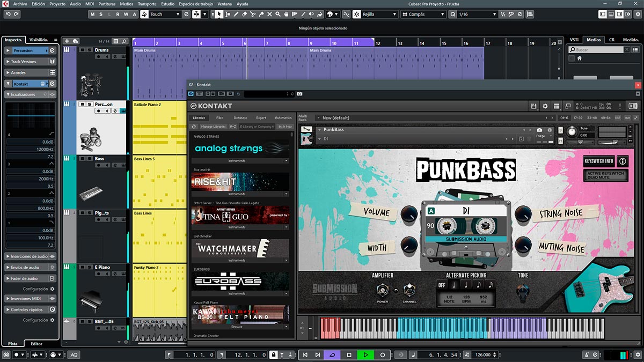Image resolution: width=644 pixels, height=362 pixels.
Task: Open the Transporte menu
Action: pyautogui.click(x=147, y=4)
